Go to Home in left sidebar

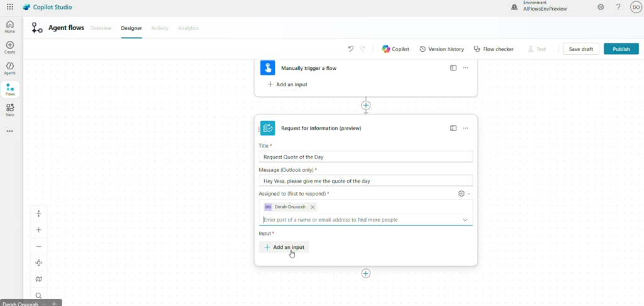click(10, 26)
